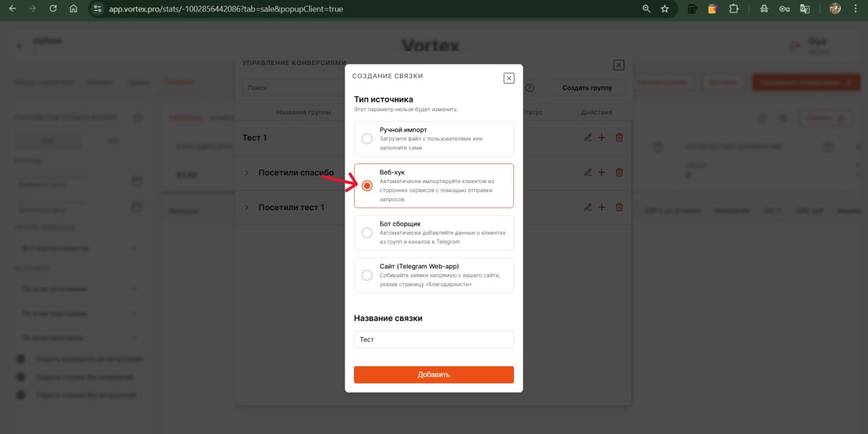This screenshot has height=434, width=868.
Task: Reload the page in browser toolbar
Action: (53, 9)
